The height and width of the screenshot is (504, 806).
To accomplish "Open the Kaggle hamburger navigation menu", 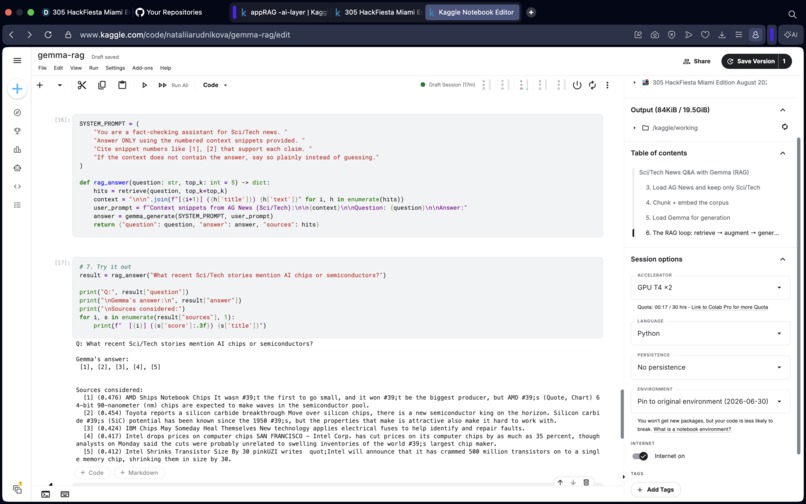I will pos(17,60).
